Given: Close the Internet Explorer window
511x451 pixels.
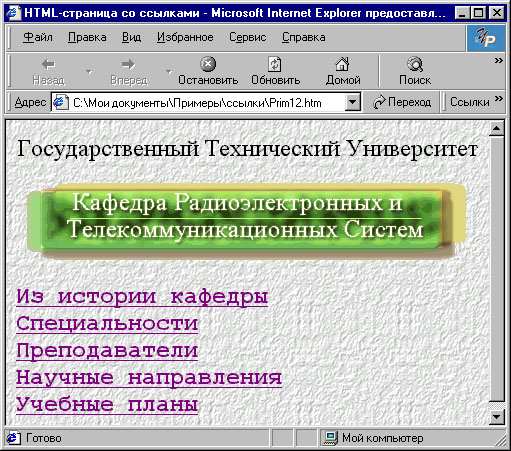Looking at the screenshot, I should tap(497, 13).
